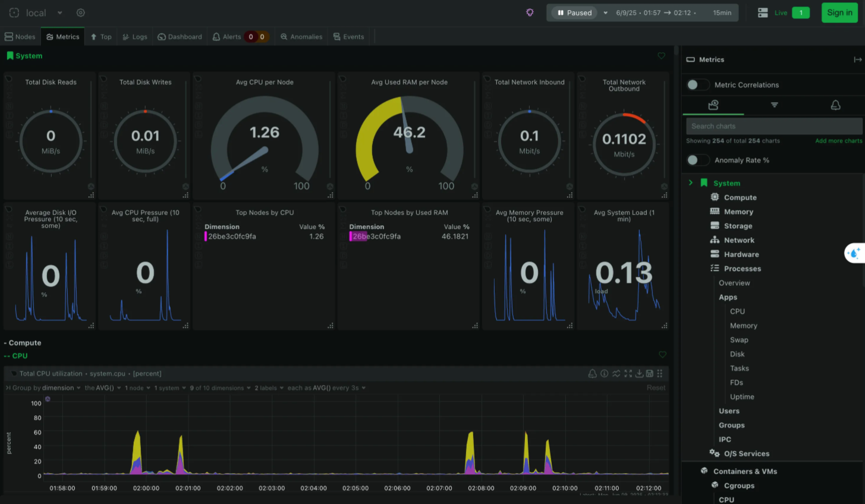Viewport: 865px width, 504px height.
Task: Click the settings gear next to local
Action: (81, 12)
